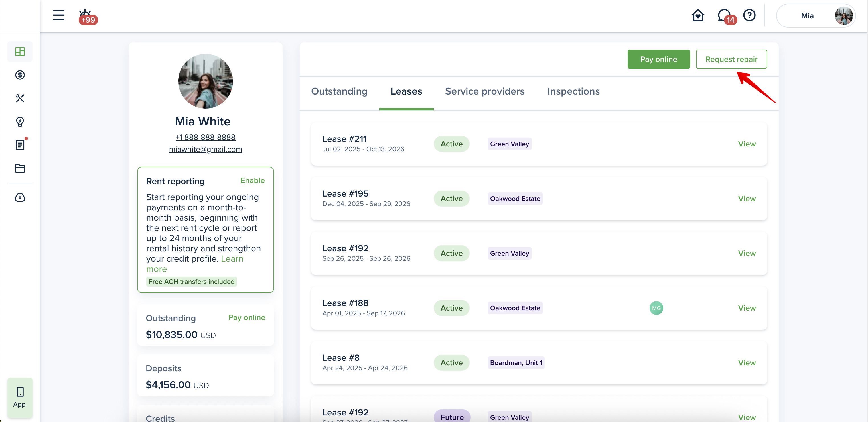868x422 pixels.
Task: Open the home heart icon in header
Action: (698, 15)
